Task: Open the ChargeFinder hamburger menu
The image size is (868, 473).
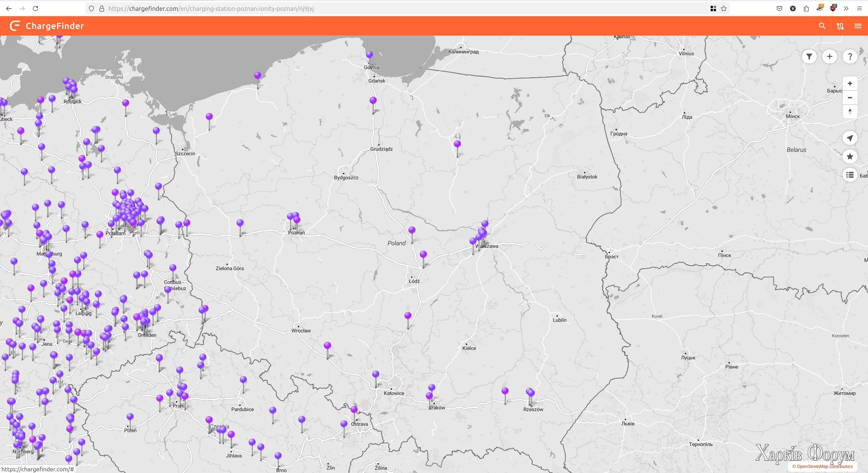Action: click(x=858, y=26)
